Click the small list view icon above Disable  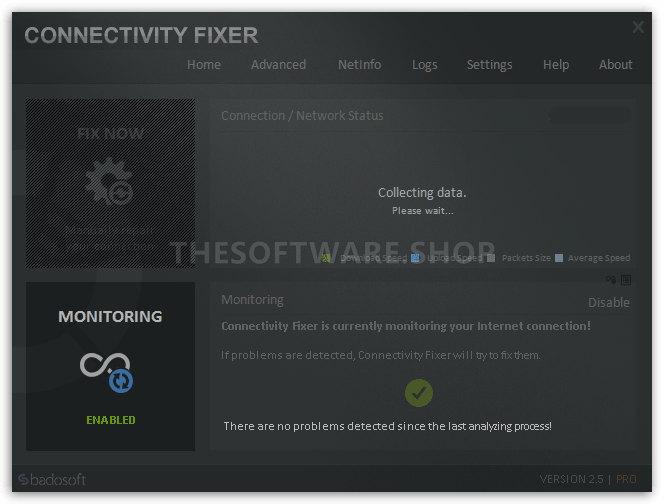point(626,280)
